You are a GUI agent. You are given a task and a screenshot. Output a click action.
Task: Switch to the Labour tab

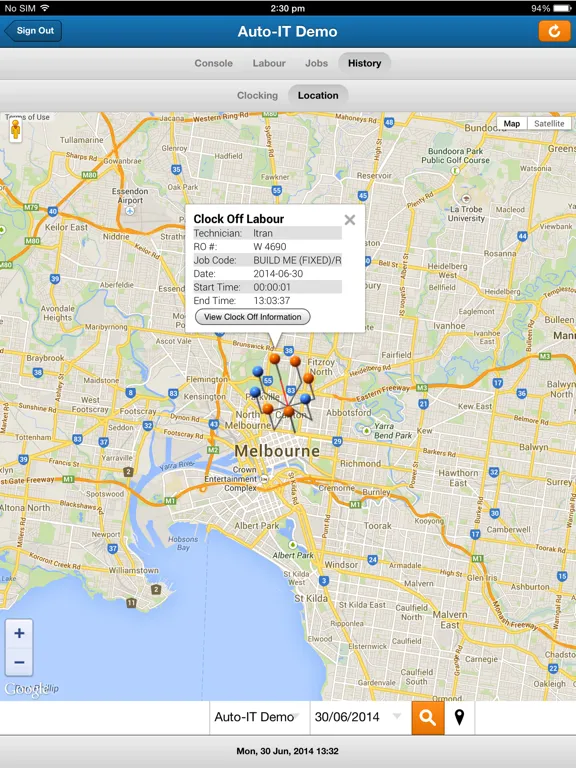point(269,63)
